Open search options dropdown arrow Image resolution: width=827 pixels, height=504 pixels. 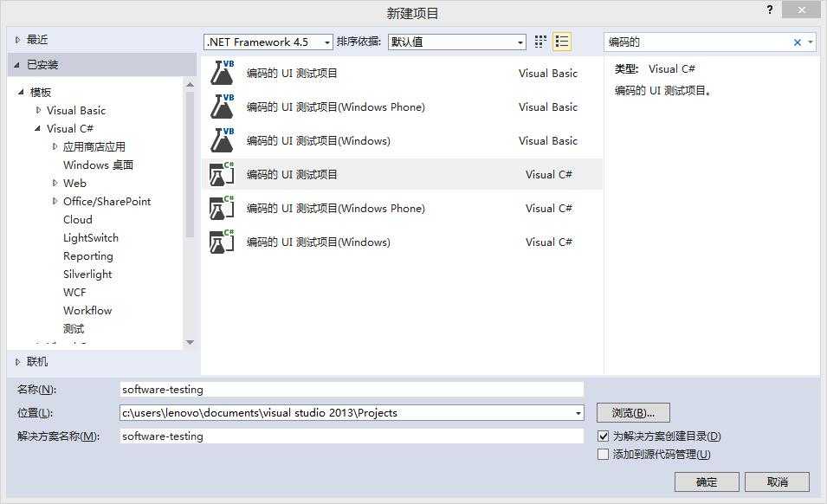click(811, 42)
